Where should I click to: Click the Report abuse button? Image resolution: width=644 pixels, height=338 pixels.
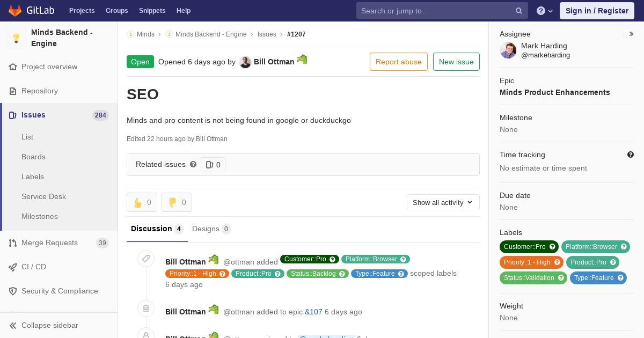(399, 62)
